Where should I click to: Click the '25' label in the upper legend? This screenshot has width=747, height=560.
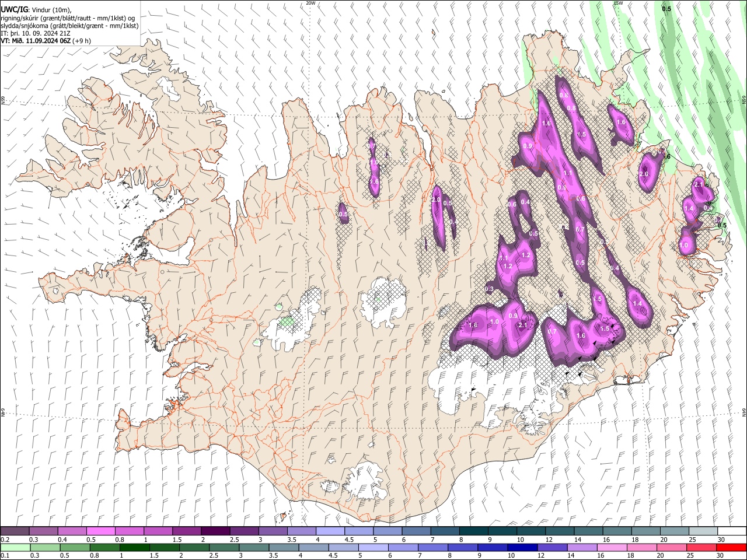click(693, 540)
